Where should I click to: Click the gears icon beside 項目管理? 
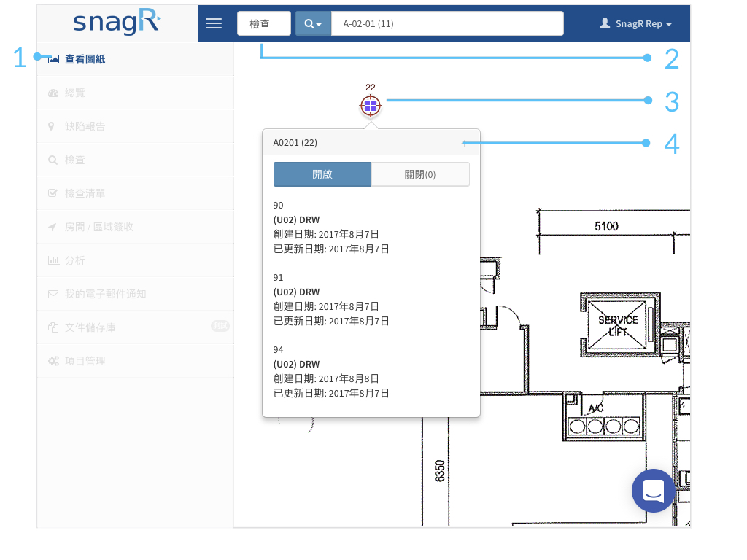click(x=53, y=361)
